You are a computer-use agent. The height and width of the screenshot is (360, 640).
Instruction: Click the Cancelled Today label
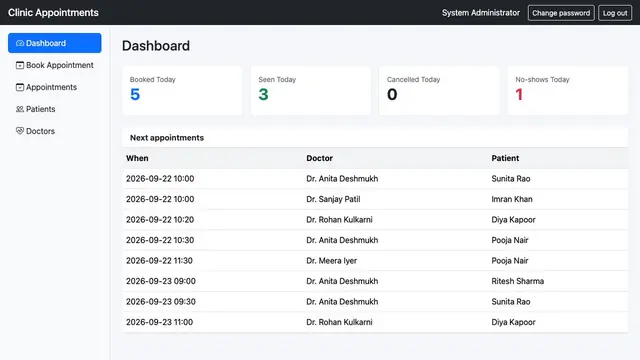[413, 80]
